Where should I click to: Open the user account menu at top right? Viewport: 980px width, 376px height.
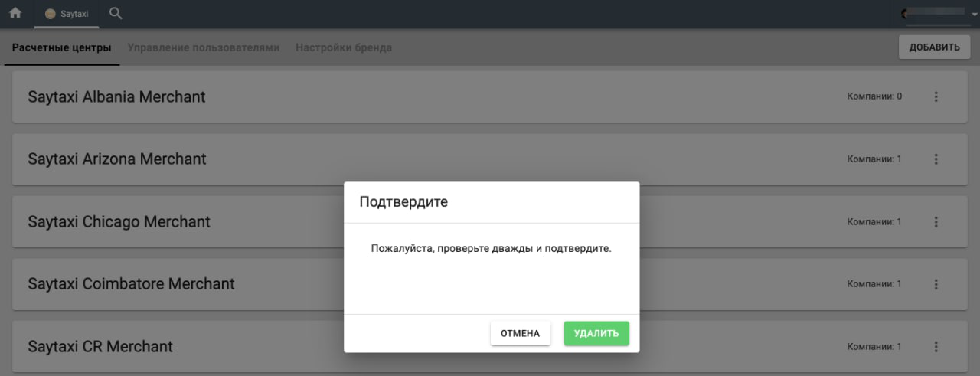[939, 14]
